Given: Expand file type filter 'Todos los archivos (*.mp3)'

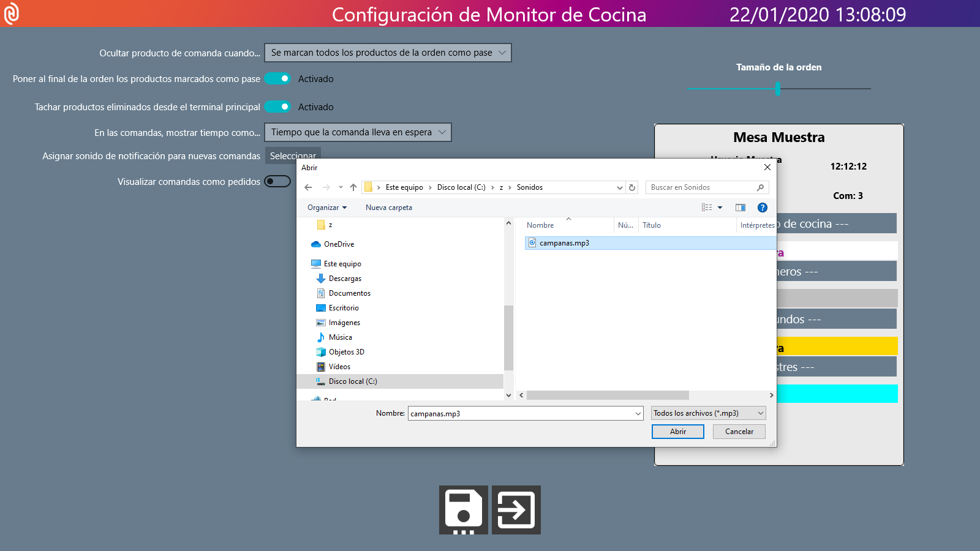Looking at the screenshot, I should tap(708, 413).
